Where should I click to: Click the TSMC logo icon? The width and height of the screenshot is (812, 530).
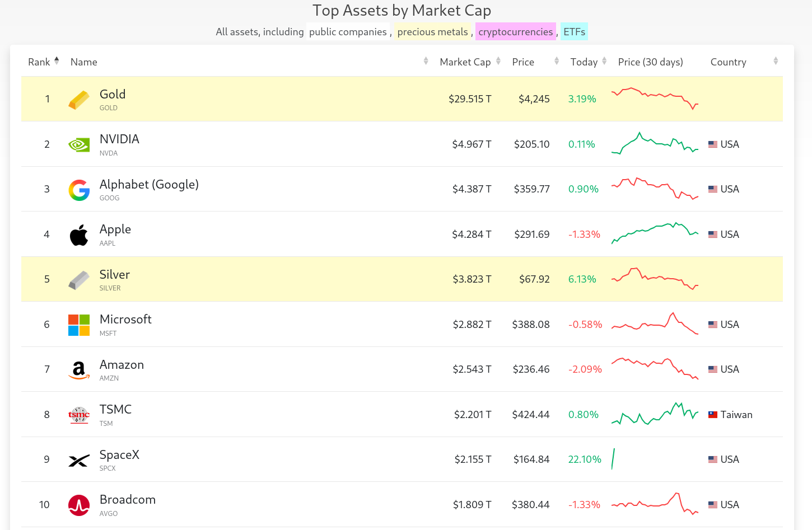coord(79,415)
